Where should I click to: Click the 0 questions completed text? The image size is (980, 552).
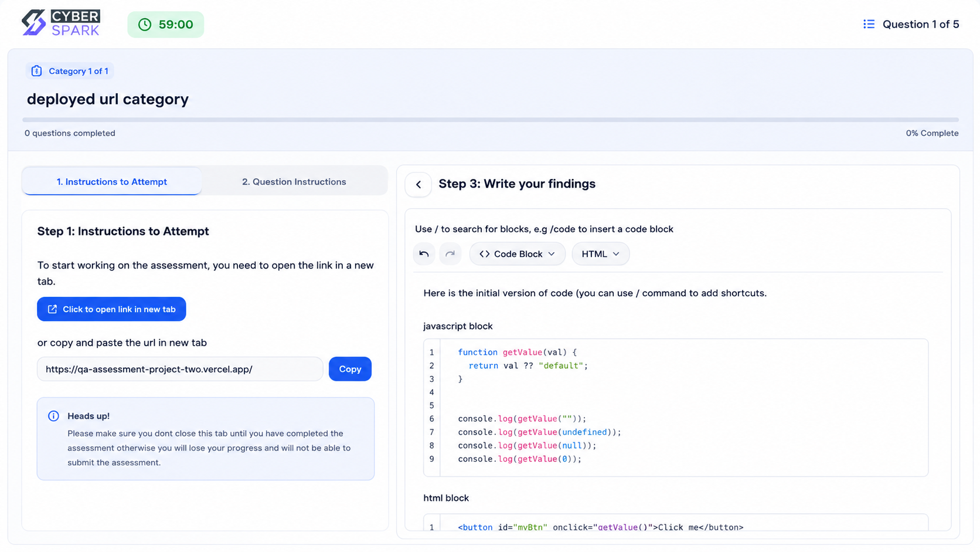[70, 133]
